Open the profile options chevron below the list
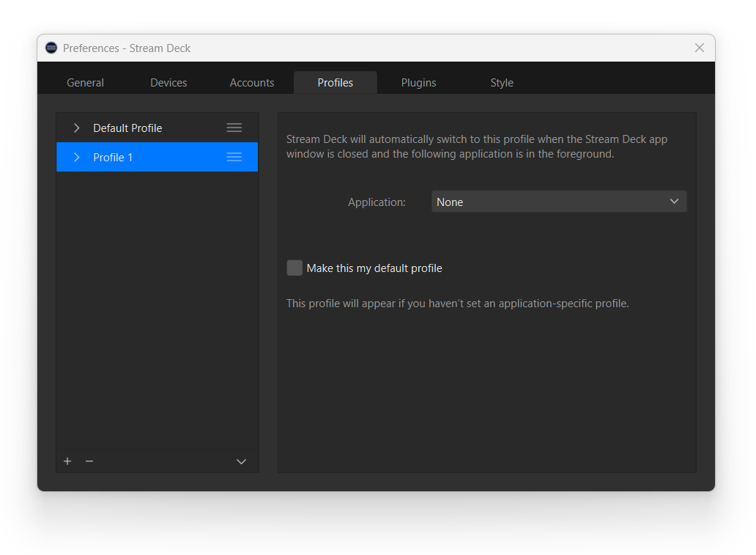The width and height of the screenshot is (756, 555). pyautogui.click(x=241, y=462)
